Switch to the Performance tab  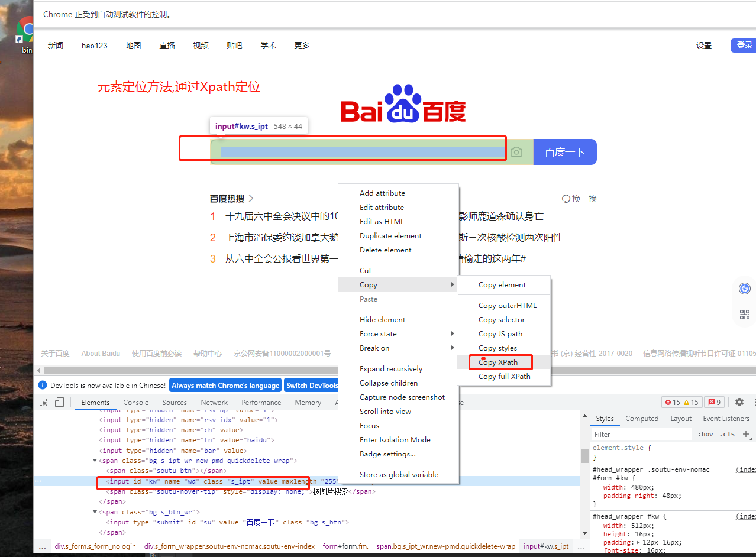coord(261,403)
